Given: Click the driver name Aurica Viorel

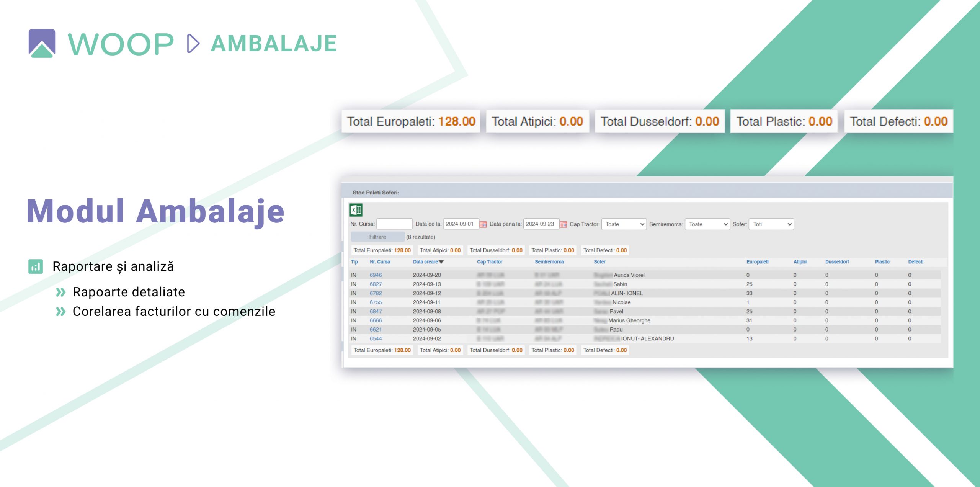Looking at the screenshot, I should tap(629, 275).
